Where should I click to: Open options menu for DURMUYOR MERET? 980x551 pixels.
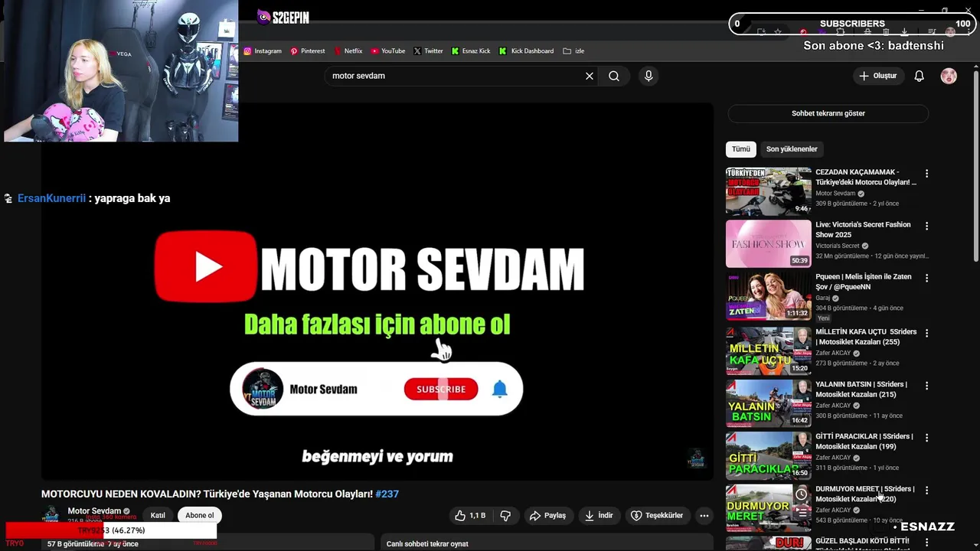926,490
